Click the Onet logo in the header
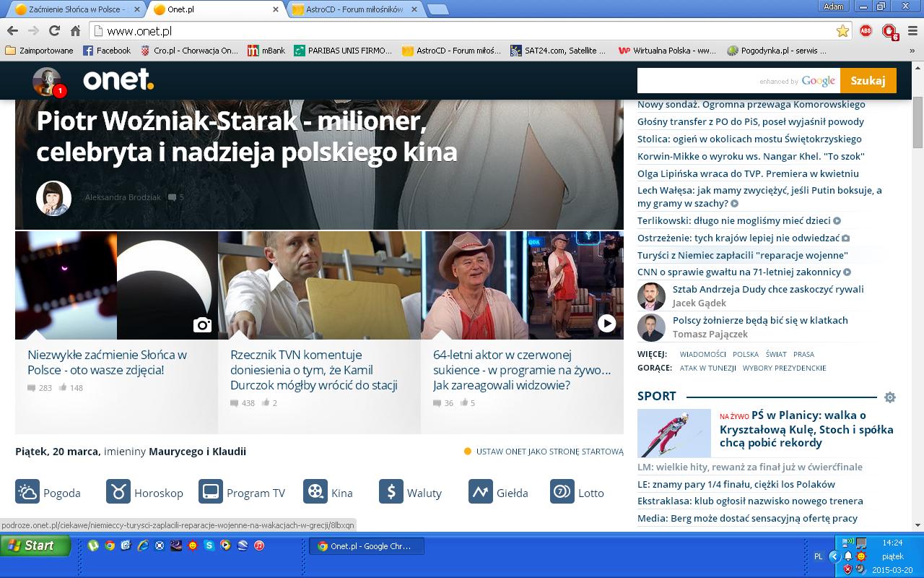Viewport: 924px width, 578px height. click(x=118, y=80)
